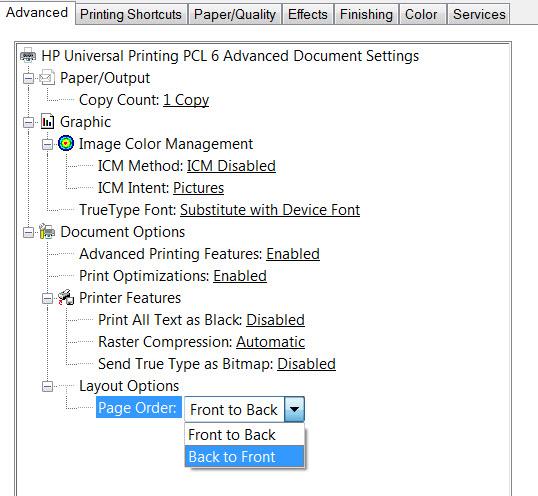Select the Image Color Management target icon
The height and width of the screenshot is (496, 538).
(66, 143)
